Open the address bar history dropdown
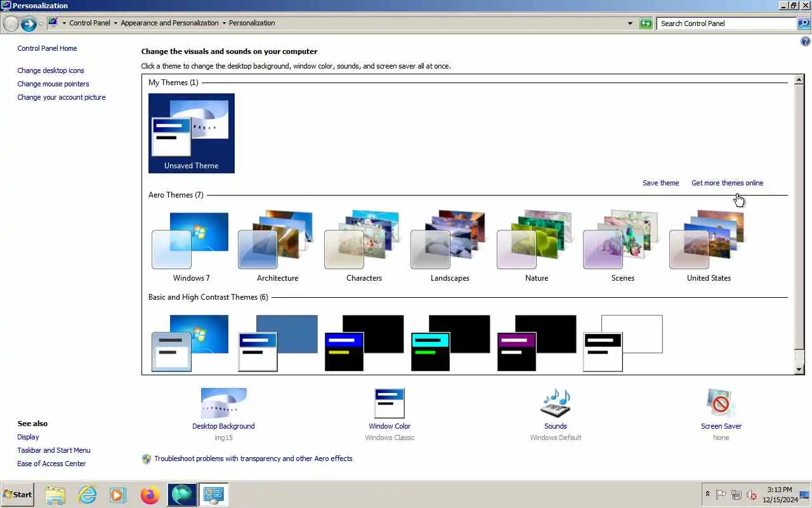Screen dimensions: 812x508 pyautogui.click(x=630, y=23)
